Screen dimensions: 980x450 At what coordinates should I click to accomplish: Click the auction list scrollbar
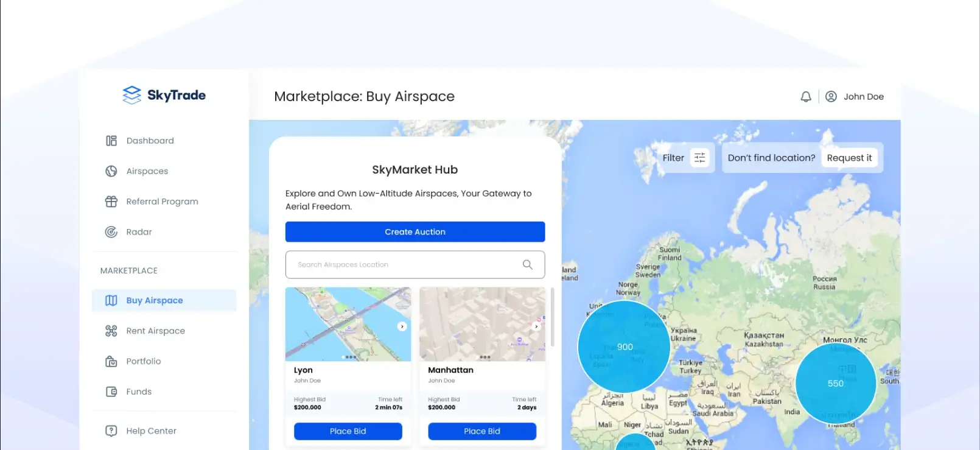coord(552,317)
